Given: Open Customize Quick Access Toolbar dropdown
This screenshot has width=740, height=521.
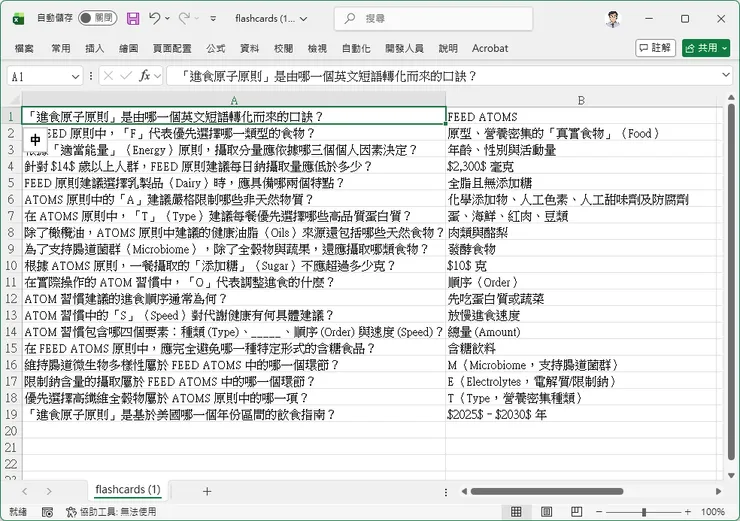Looking at the screenshot, I should pyautogui.click(x=213, y=18).
